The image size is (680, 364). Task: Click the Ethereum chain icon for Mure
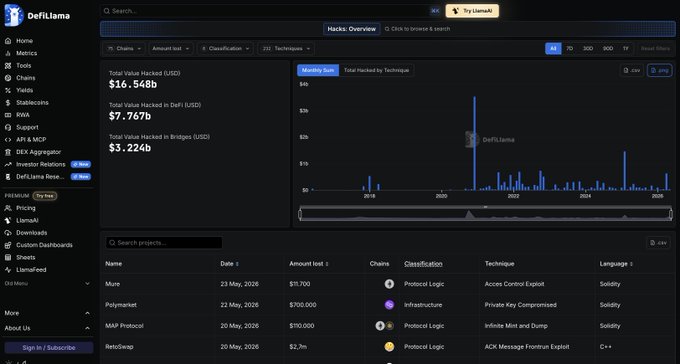(389, 284)
